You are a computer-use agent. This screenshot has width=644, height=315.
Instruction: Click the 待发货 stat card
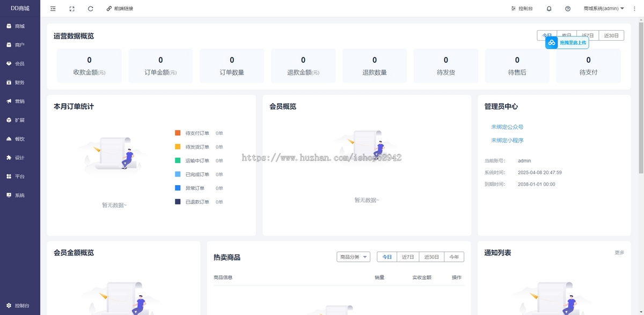[x=446, y=66]
